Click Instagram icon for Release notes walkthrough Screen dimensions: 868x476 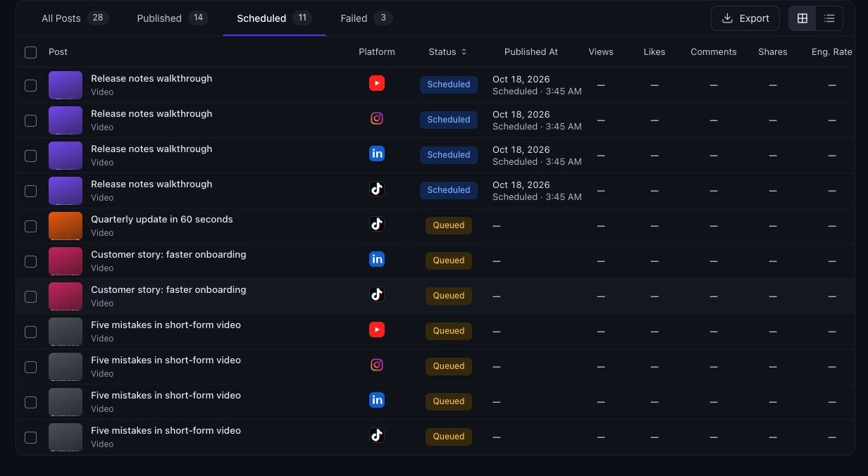point(377,118)
